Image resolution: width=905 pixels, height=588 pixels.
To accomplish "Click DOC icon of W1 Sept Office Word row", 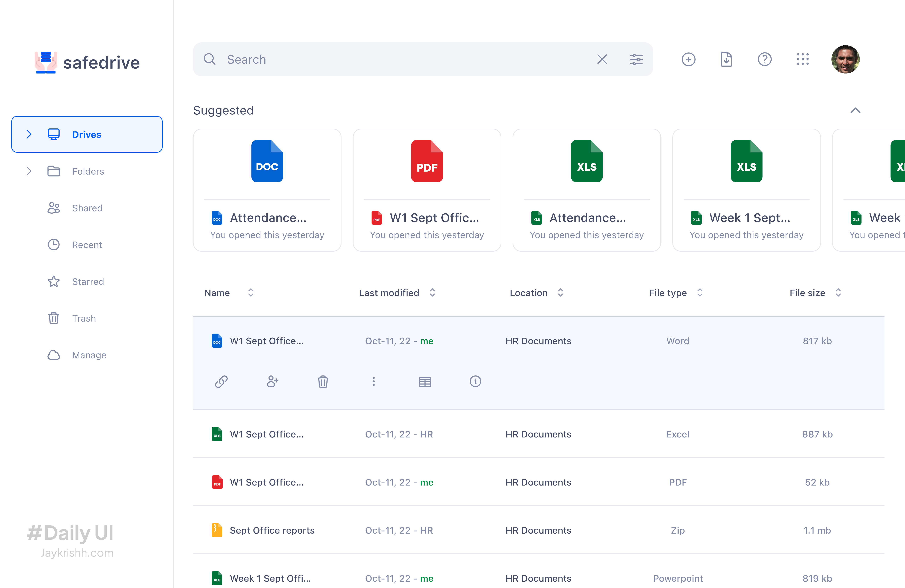I will [217, 341].
